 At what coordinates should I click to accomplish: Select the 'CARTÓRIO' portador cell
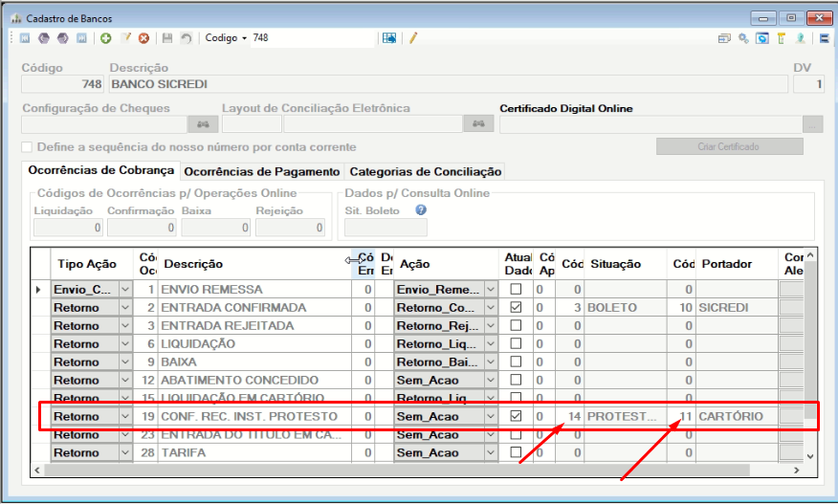[x=737, y=416]
